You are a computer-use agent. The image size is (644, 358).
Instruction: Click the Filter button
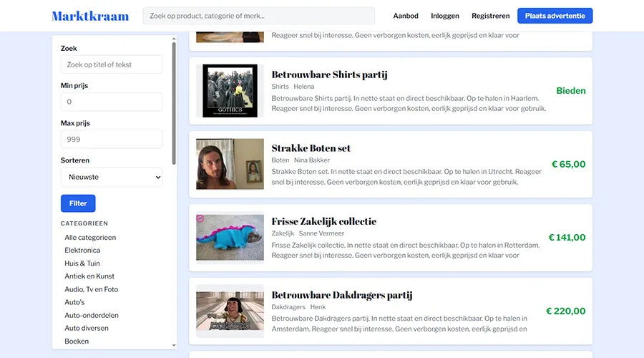[x=78, y=203]
